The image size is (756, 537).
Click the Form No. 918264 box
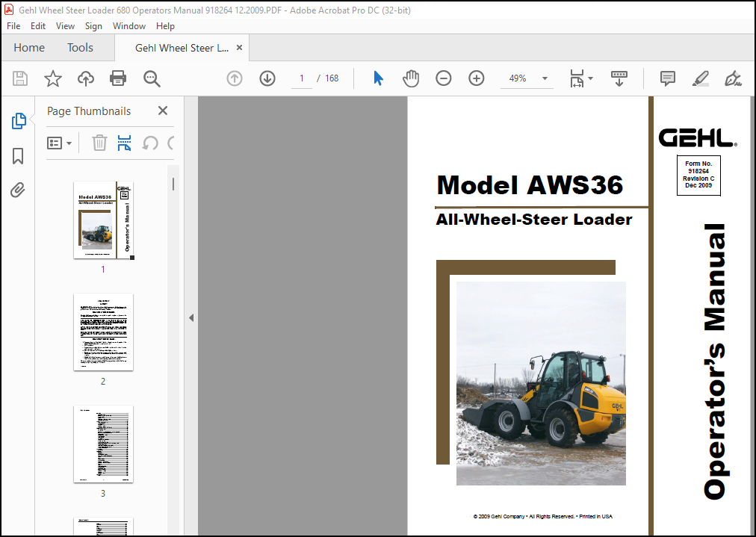click(698, 176)
